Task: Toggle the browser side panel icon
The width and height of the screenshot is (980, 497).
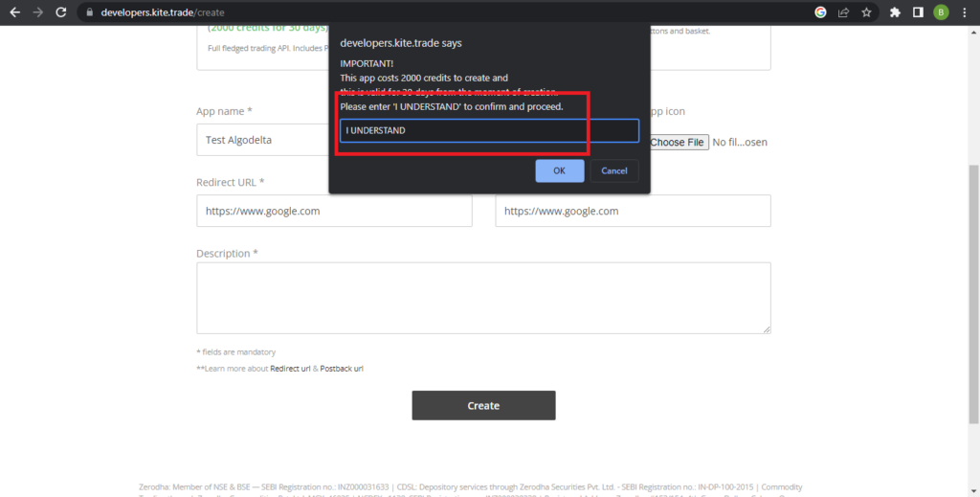Action: 918,12
